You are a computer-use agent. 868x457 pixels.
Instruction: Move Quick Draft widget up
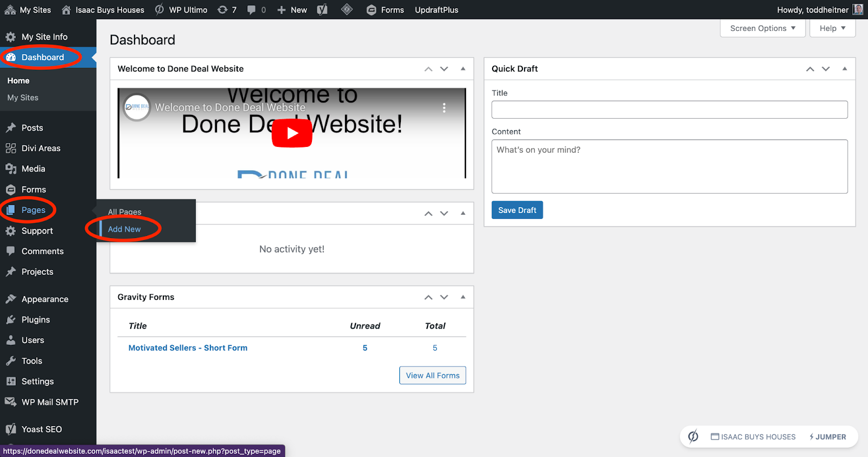click(810, 69)
